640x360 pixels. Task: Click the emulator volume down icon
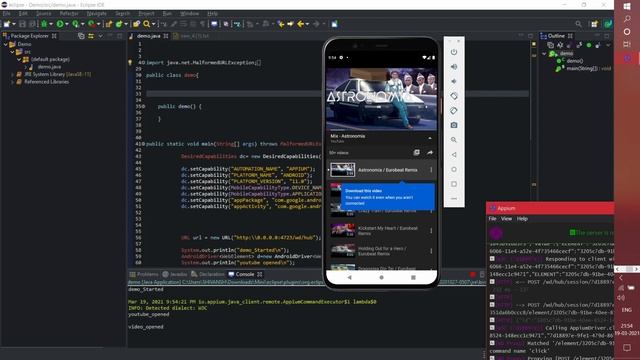click(454, 81)
